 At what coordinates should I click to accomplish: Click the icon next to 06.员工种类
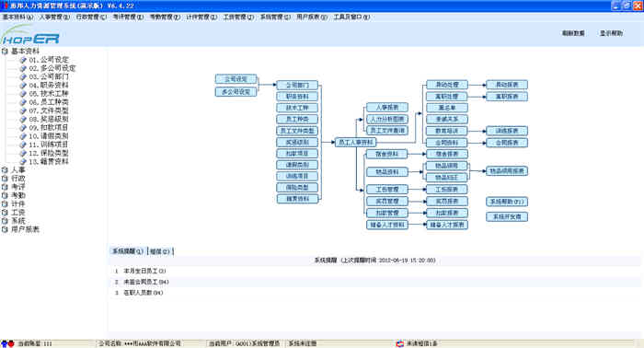point(23,102)
